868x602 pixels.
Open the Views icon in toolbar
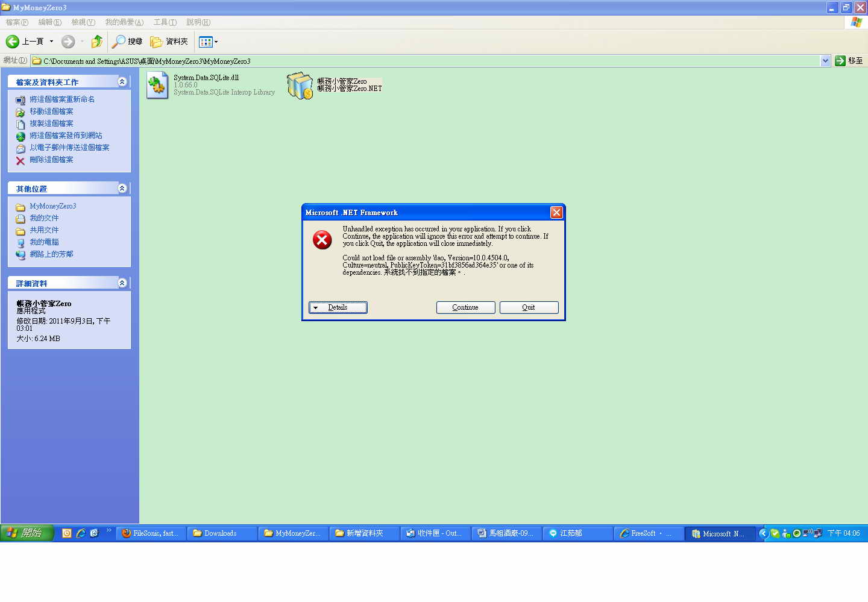tap(206, 42)
